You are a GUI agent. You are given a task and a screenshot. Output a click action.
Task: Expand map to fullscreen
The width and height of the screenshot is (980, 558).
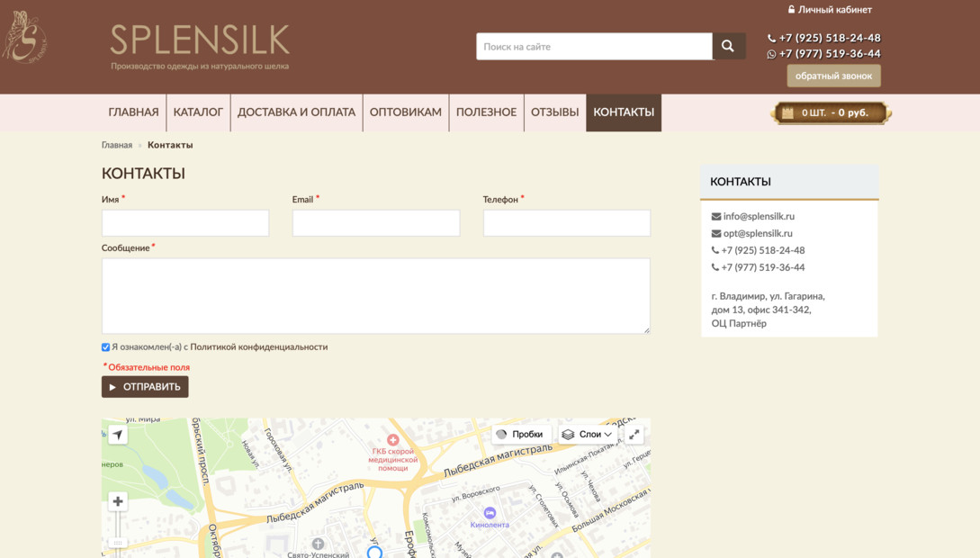(x=634, y=435)
